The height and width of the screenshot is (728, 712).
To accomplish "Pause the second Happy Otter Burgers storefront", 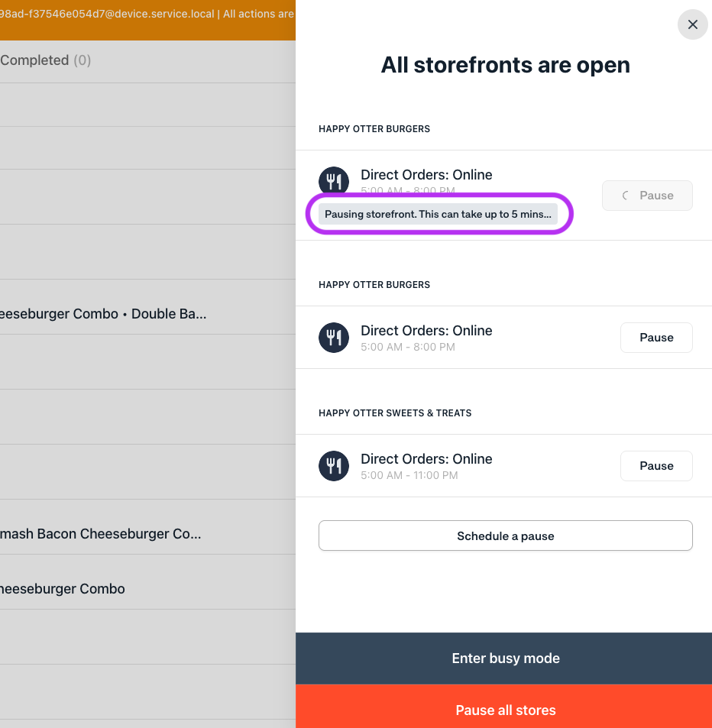I will [x=655, y=338].
